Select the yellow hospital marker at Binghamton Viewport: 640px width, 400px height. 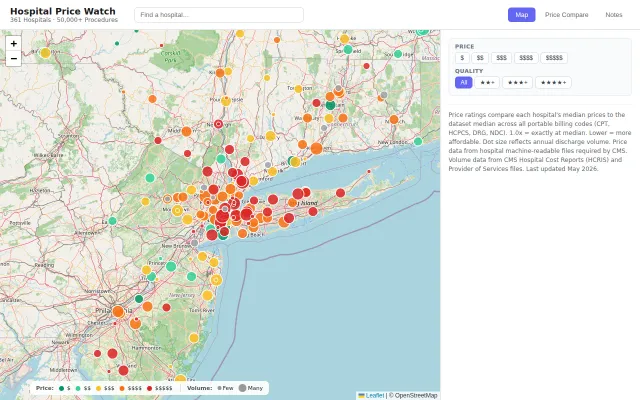45,53
